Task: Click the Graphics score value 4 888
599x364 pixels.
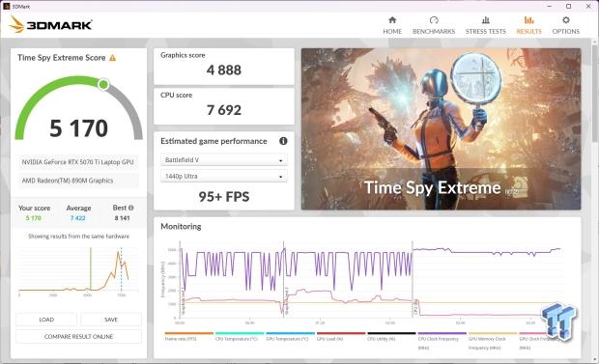Action: tap(224, 70)
